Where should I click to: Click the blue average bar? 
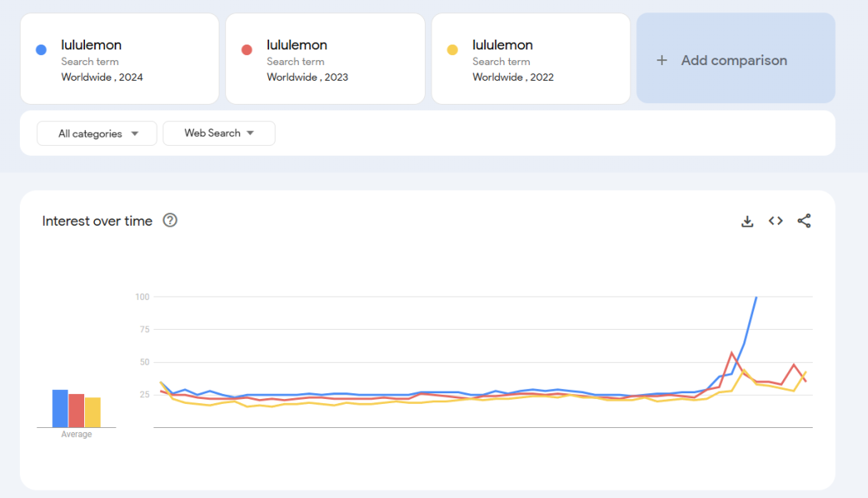pos(60,408)
